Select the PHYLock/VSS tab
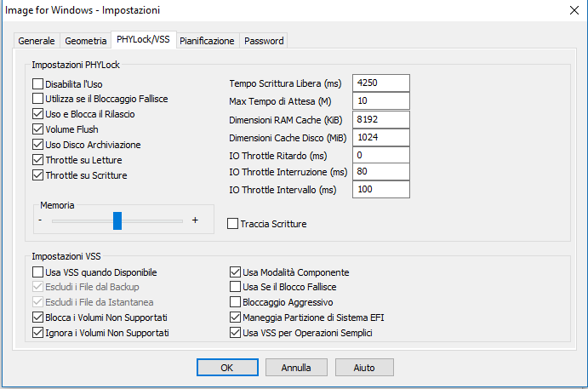 (x=143, y=39)
